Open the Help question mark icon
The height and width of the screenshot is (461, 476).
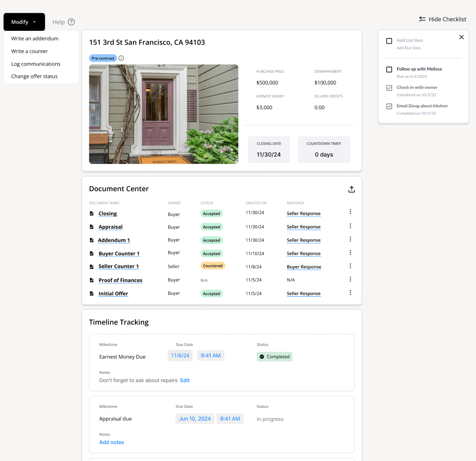[72, 22]
